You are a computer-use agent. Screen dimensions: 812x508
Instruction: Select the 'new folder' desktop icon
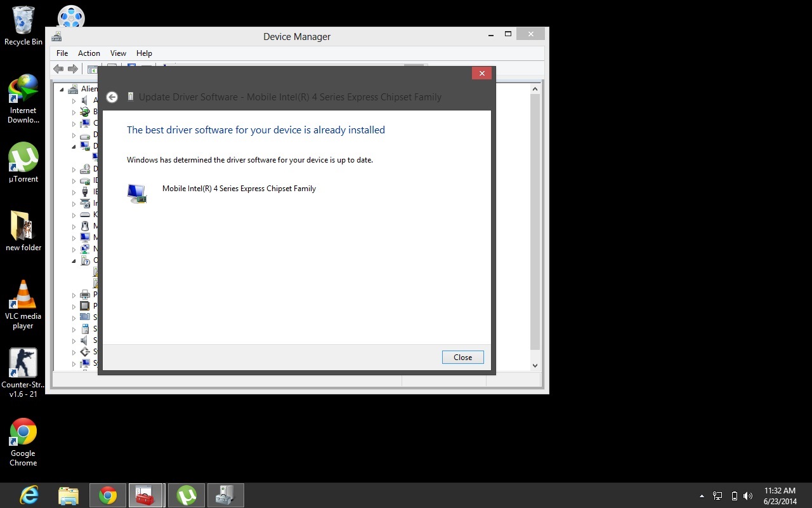[23, 231]
